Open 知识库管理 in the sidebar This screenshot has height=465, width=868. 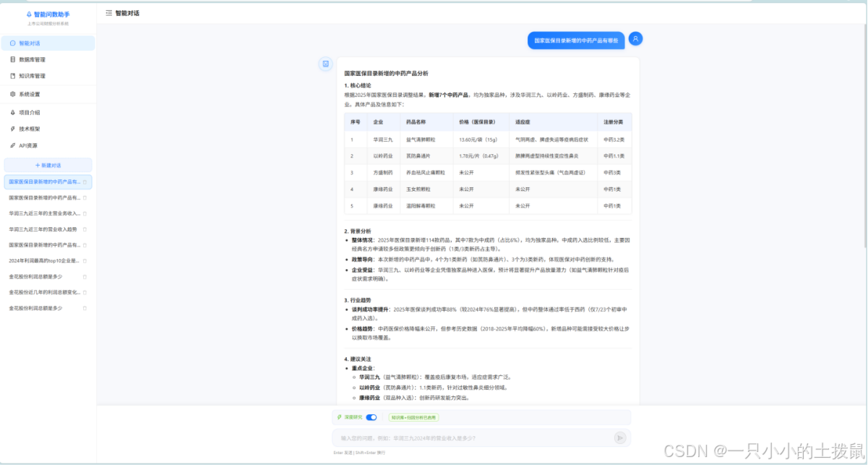tap(48, 75)
